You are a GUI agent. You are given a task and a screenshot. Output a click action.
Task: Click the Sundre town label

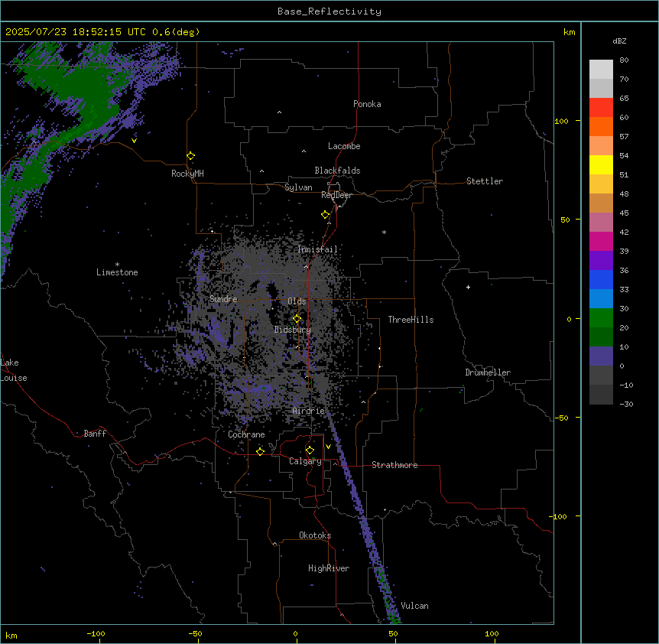coord(223,299)
